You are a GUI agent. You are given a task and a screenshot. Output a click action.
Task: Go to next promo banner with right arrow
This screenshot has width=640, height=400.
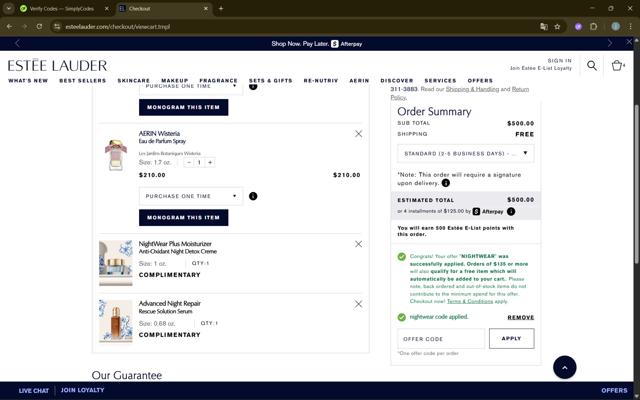tap(610, 44)
